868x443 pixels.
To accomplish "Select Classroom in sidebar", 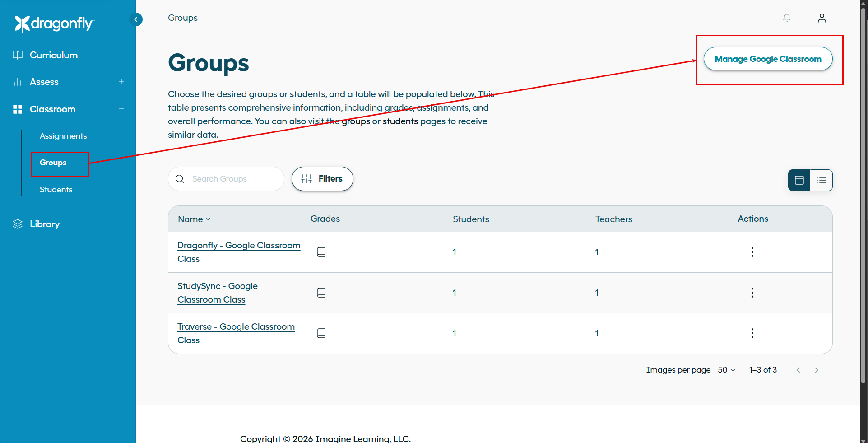I will (x=53, y=109).
